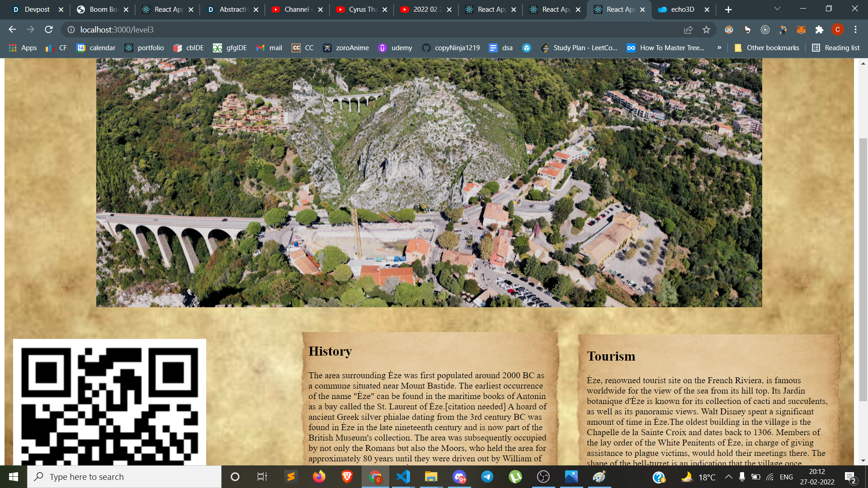Image resolution: width=868 pixels, height=488 pixels.
Task: Open tab search dropdown arrow
Action: (x=777, y=9)
